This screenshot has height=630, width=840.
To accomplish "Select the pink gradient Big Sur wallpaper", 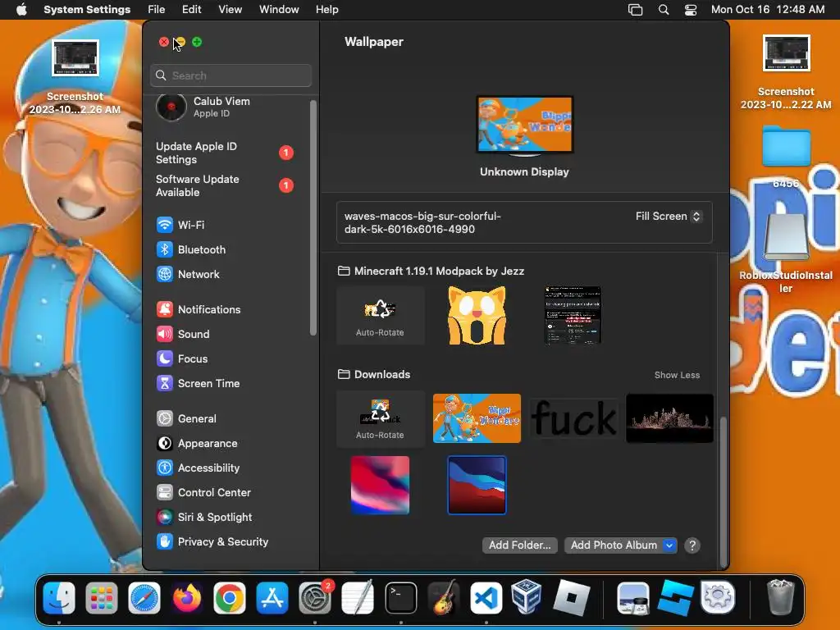I will coord(381,485).
